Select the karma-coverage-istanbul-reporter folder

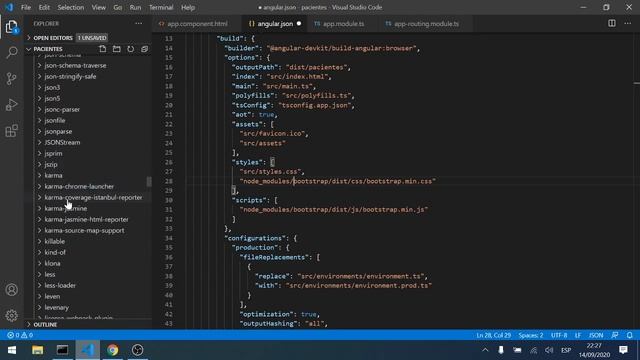tap(93, 198)
